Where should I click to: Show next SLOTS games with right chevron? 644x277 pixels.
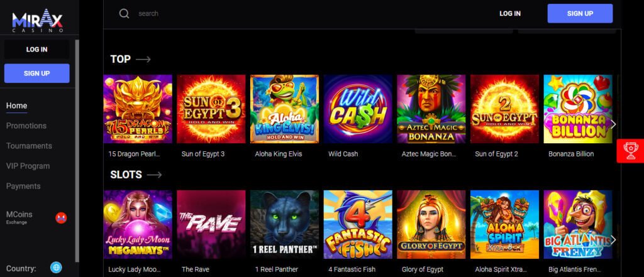(x=613, y=240)
